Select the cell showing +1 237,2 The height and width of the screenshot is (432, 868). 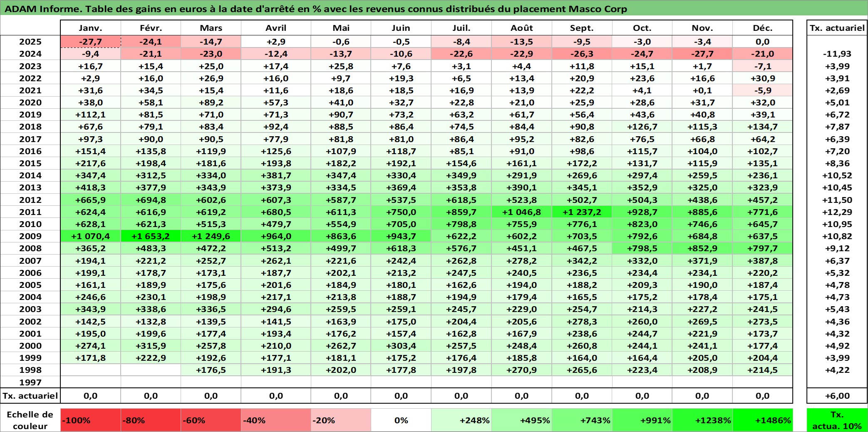pyautogui.click(x=582, y=212)
